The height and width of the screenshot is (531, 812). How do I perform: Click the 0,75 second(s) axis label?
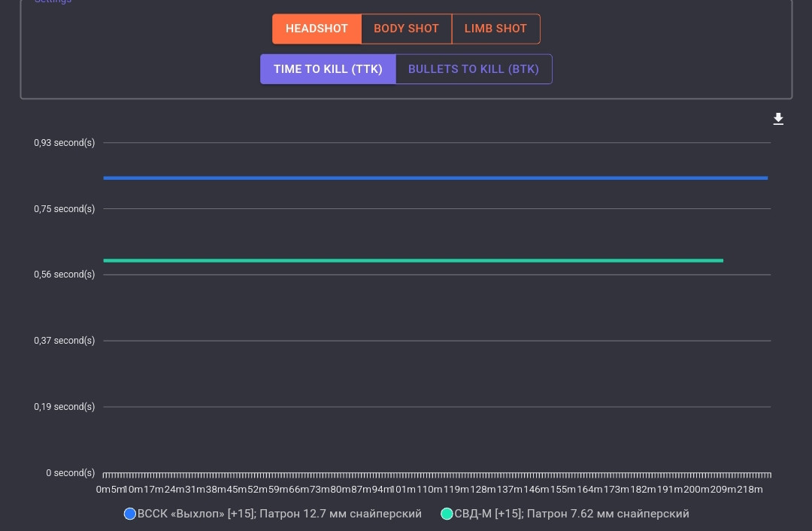point(64,209)
